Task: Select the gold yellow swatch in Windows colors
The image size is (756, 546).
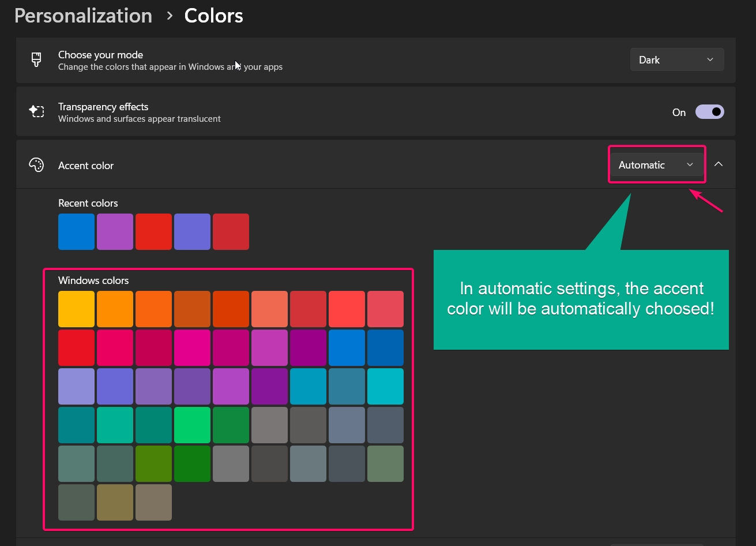Action: click(x=76, y=309)
